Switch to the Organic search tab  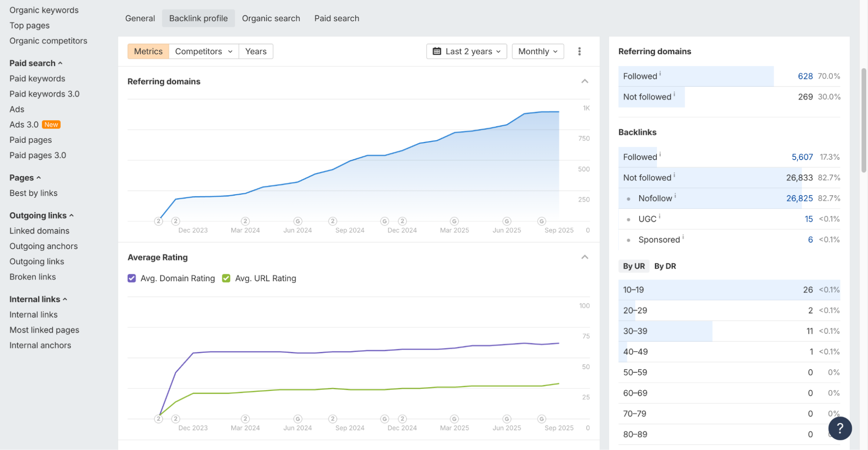[x=271, y=18]
